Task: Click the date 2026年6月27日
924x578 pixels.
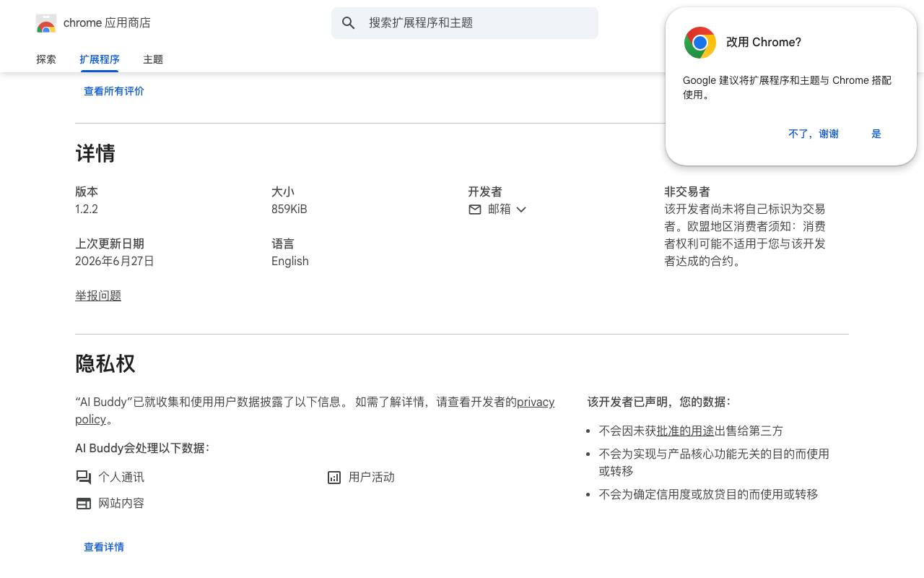Action: tap(115, 262)
